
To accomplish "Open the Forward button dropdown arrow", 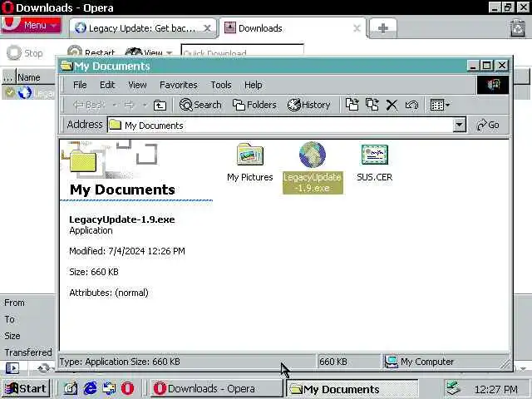I will tap(145, 106).
